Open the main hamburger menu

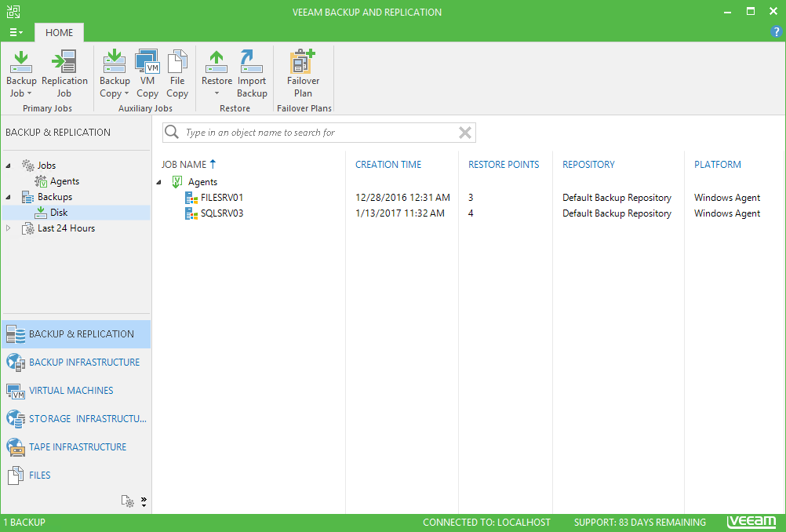pos(16,32)
